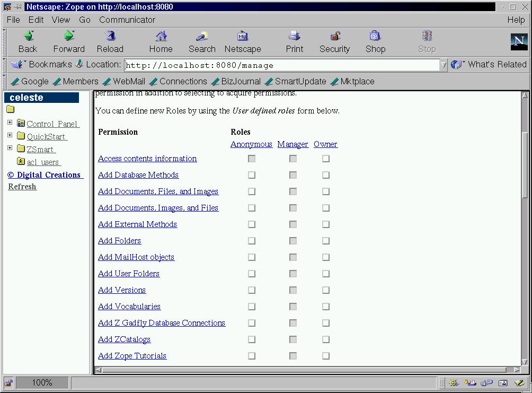The image size is (532, 393).
Task: Print the page using toolbar icon
Action: [x=294, y=36]
